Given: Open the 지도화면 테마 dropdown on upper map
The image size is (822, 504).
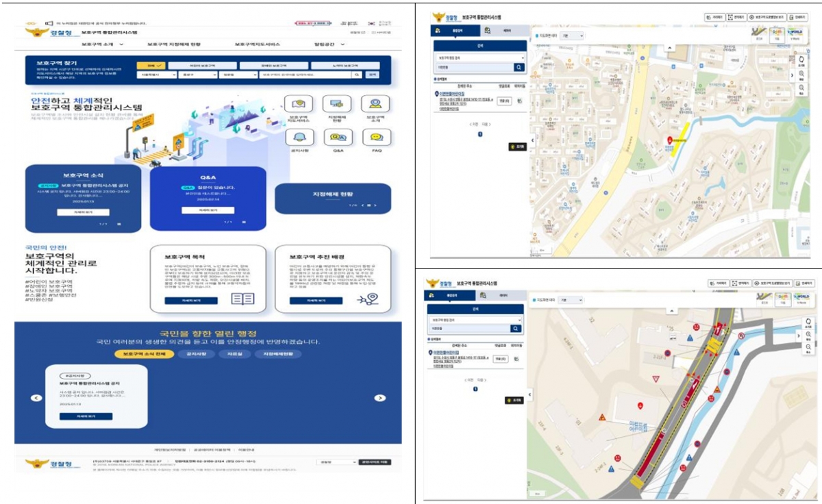Looking at the screenshot, I should [571, 36].
